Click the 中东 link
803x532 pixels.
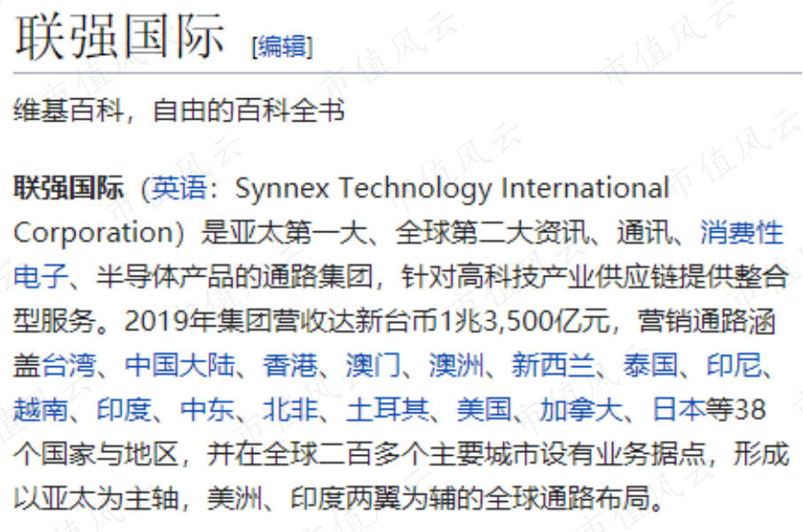[208, 410]
